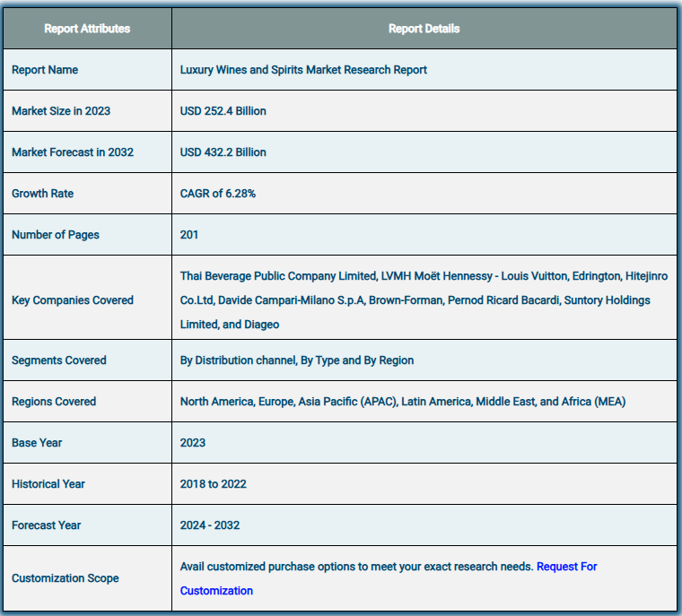Click the Key Companies Covered label
682x616 pixels.
73,300
